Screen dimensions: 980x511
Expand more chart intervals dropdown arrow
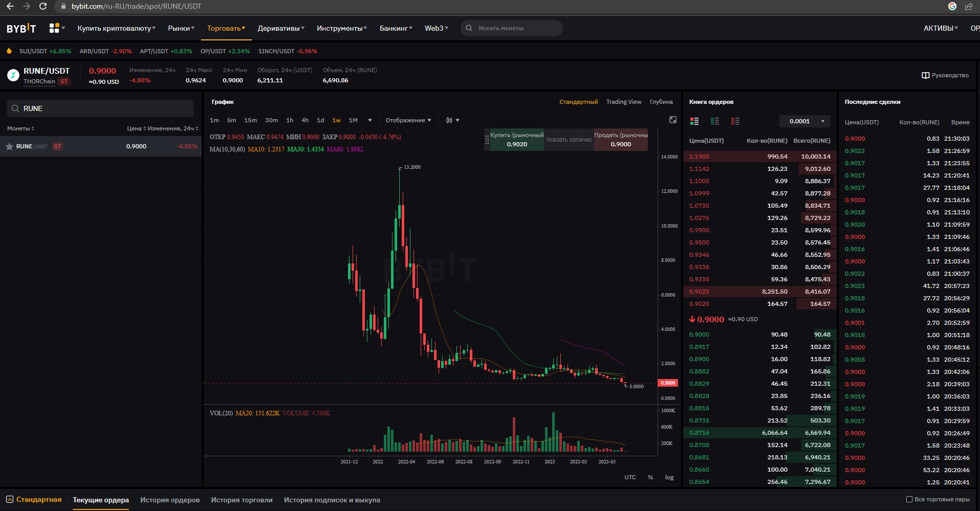point(370,120)
